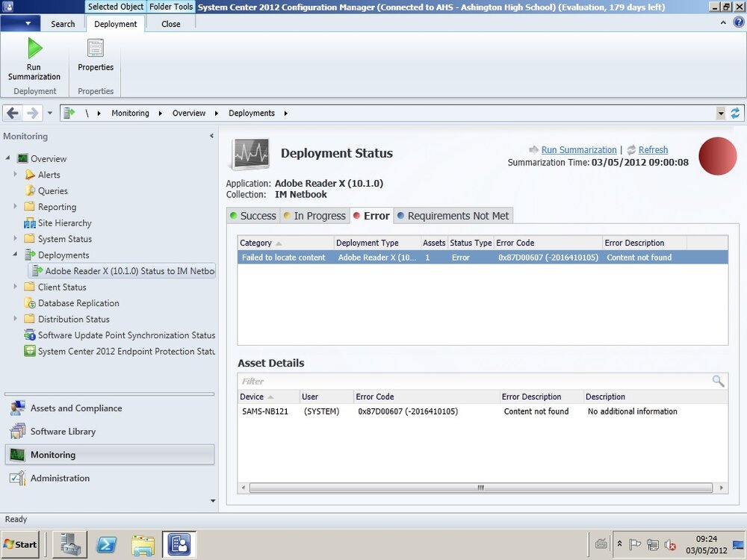Sort by the Error Code column header
The width and height of the screenshot is (747, 560).
(548, 243)
